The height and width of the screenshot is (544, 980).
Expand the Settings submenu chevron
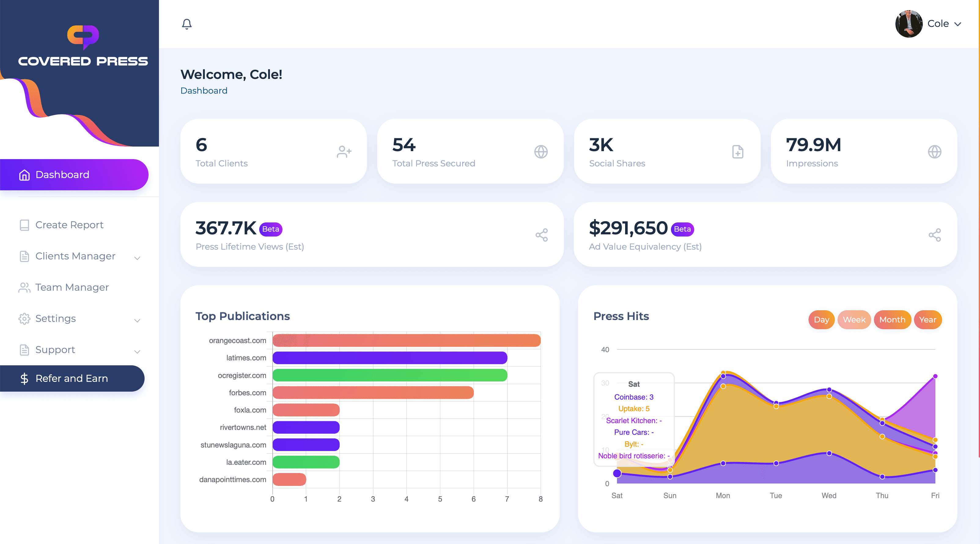coord(137,320)
